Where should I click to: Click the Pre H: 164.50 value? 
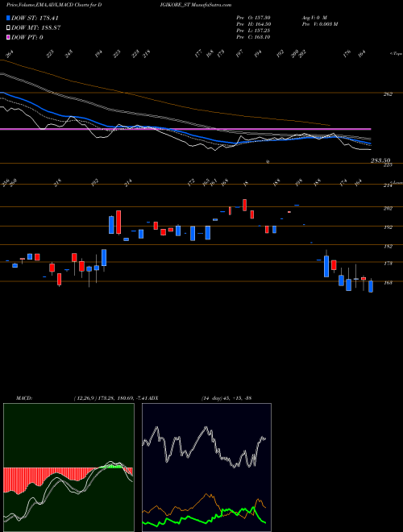click(x=253, y=24)
